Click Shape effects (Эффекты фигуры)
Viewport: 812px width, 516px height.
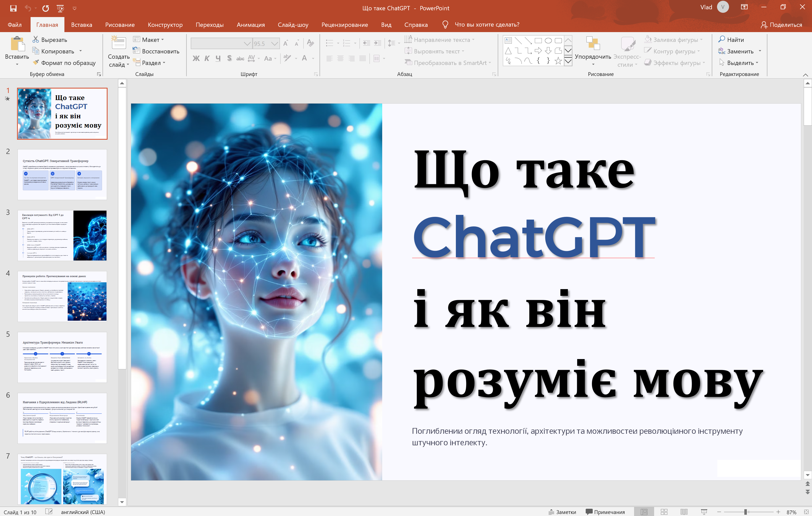(x=674, y=63)
